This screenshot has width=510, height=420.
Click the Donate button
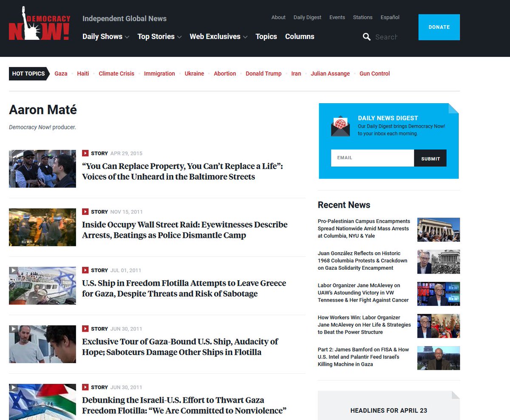point(439,27)
